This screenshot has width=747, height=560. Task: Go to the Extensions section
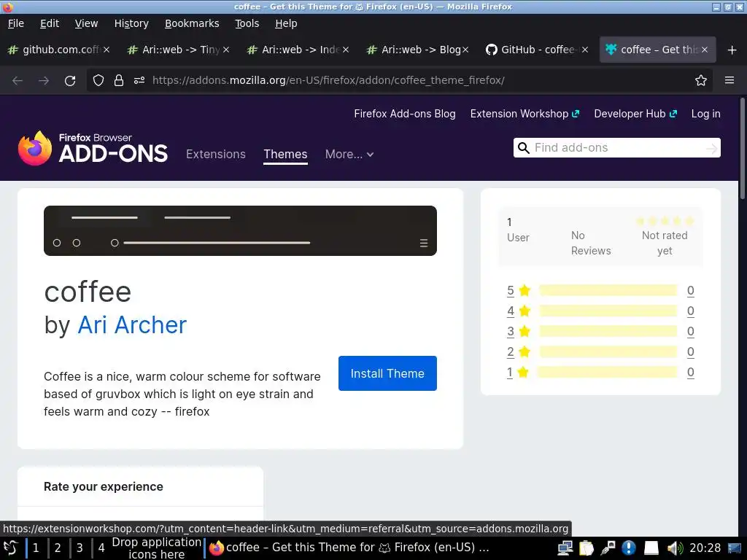(x=216, y=155)
